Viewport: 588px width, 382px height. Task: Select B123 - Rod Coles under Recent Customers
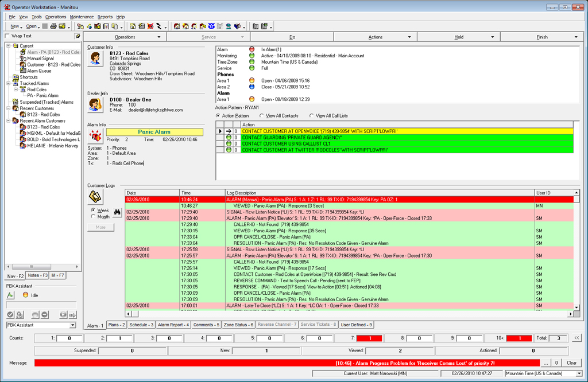point(43,115)
